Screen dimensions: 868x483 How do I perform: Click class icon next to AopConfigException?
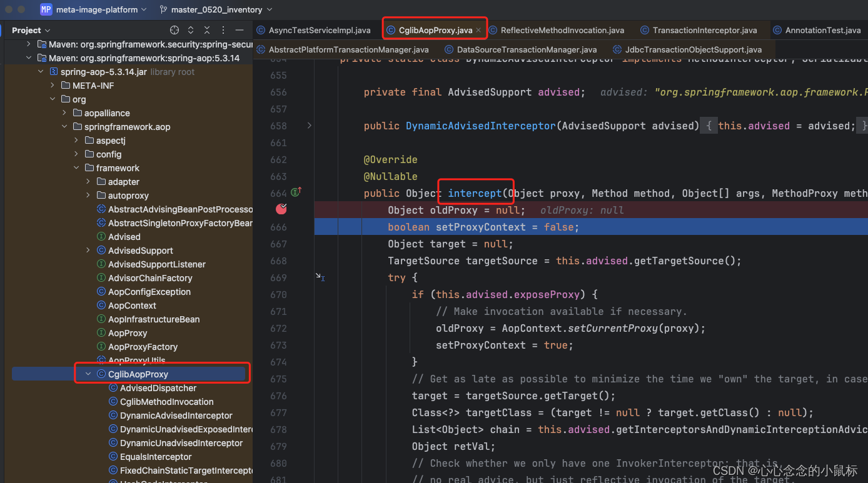coord(101,292)
